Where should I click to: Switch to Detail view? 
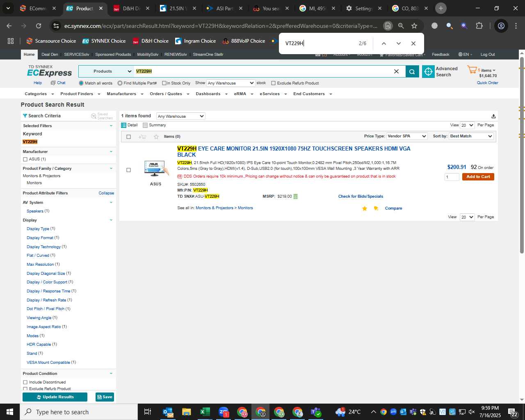[x=130, y=125]
